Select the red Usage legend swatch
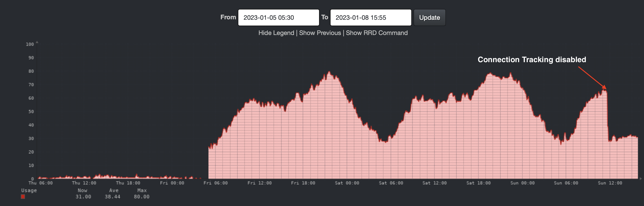 point(23,197)
